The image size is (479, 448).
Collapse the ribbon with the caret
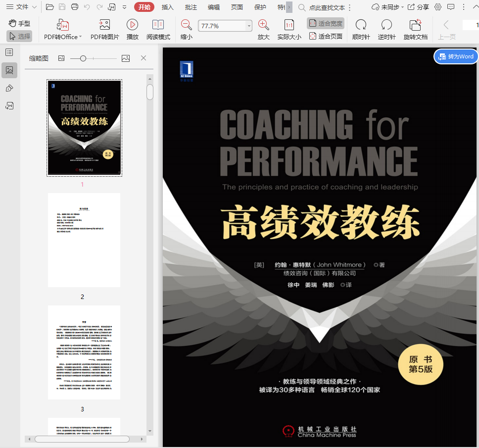click(476, 7)
